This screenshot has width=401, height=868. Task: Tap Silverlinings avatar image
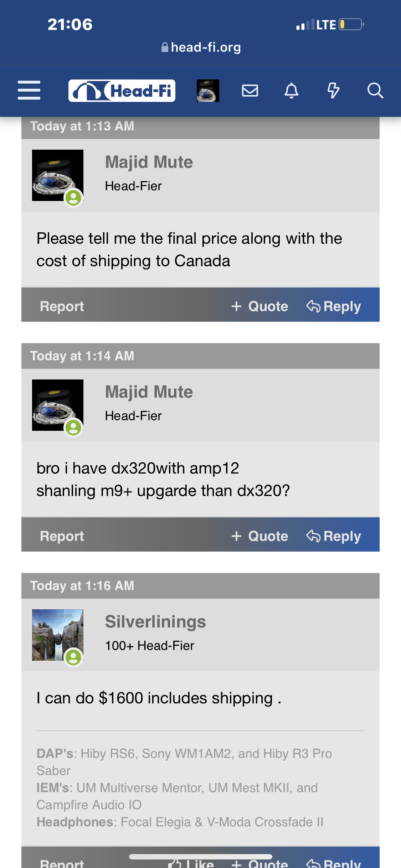(x=58, y=635)
